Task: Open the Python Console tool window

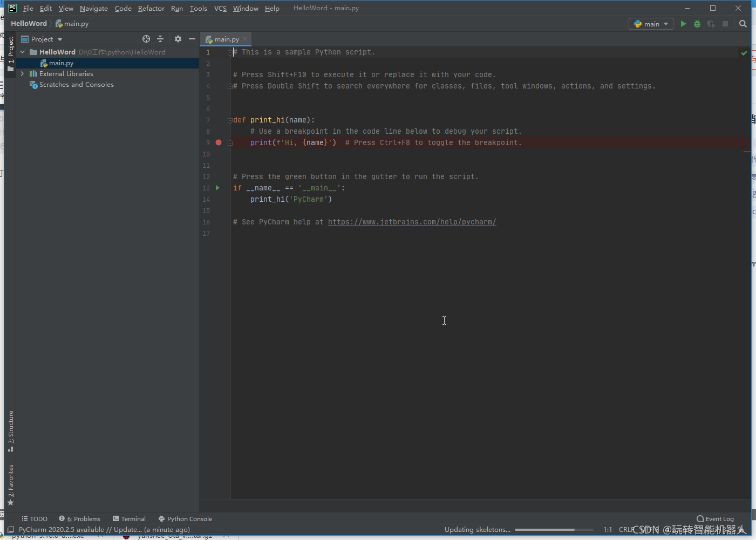Action: tap(185, 519)
